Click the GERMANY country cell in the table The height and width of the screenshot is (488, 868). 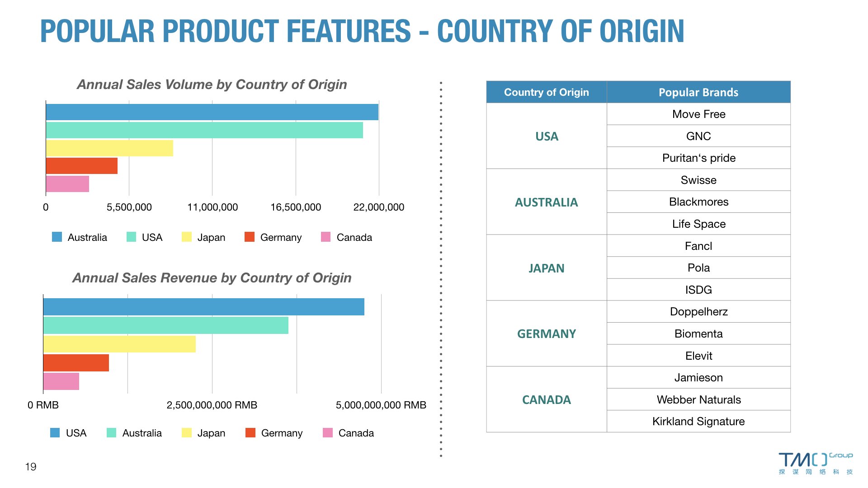[547, 333]
